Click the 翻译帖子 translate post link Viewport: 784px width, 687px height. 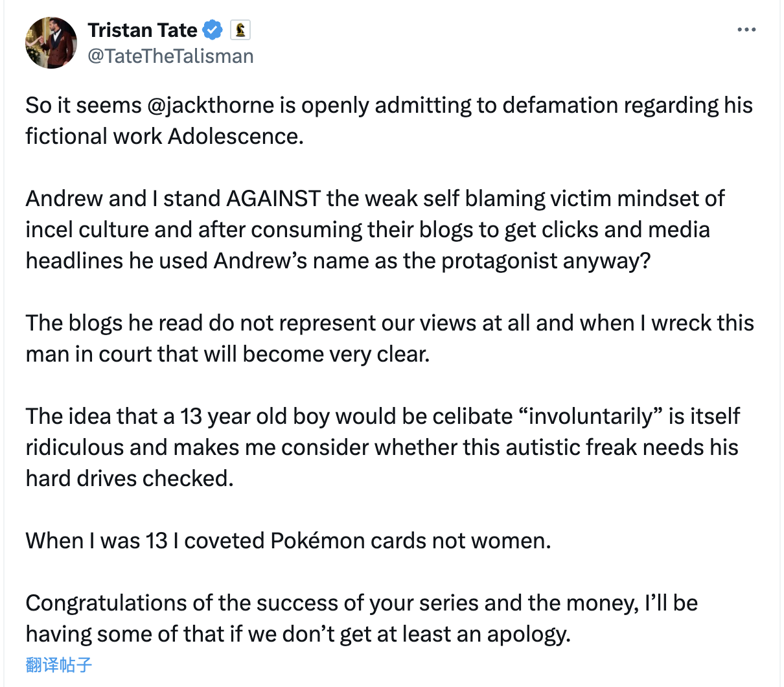point(59,664)
